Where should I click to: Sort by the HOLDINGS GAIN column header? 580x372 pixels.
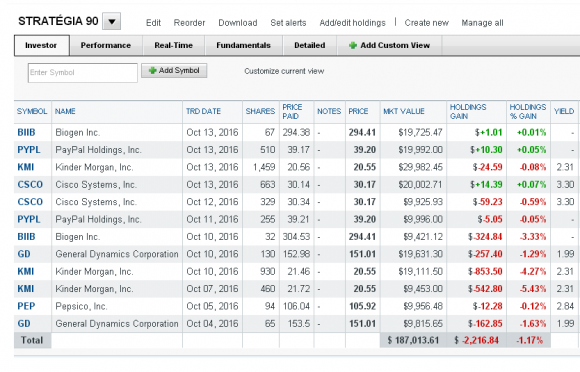click(x=468, y=112)
